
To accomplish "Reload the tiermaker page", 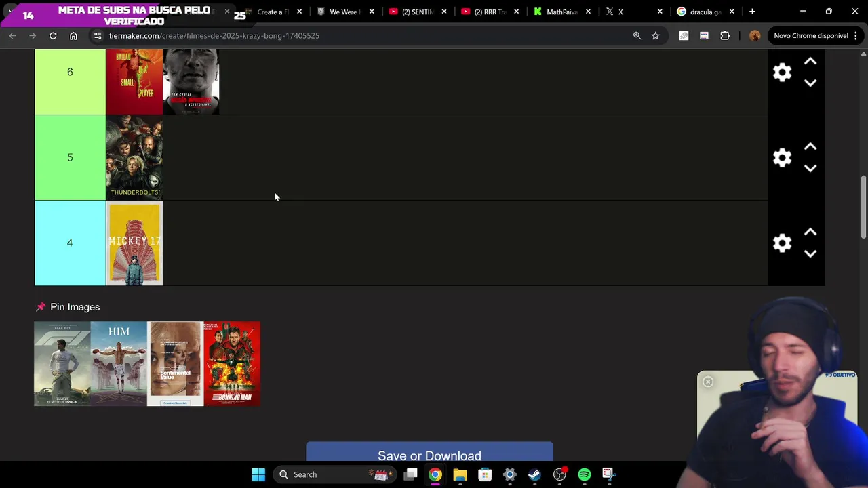I will click(x=53, y=35).
